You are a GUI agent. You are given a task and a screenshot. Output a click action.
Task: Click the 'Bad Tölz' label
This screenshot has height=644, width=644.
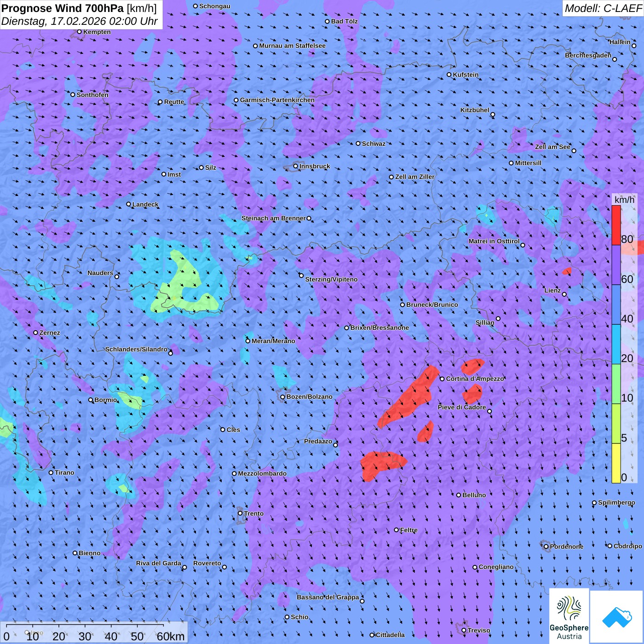point(344,21)
